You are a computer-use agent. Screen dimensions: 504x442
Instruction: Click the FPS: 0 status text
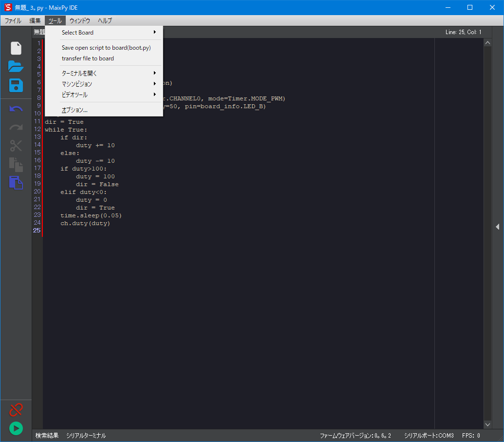pos(471,436)
